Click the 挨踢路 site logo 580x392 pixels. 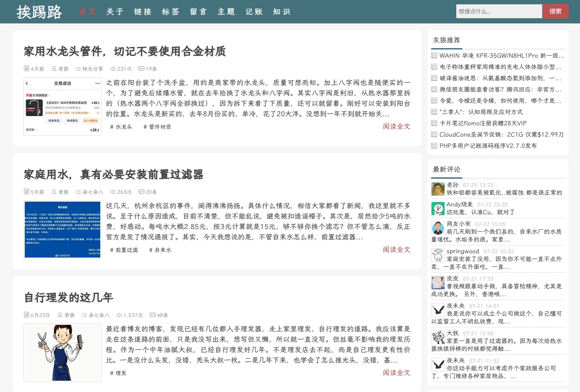tap(38, 12)
